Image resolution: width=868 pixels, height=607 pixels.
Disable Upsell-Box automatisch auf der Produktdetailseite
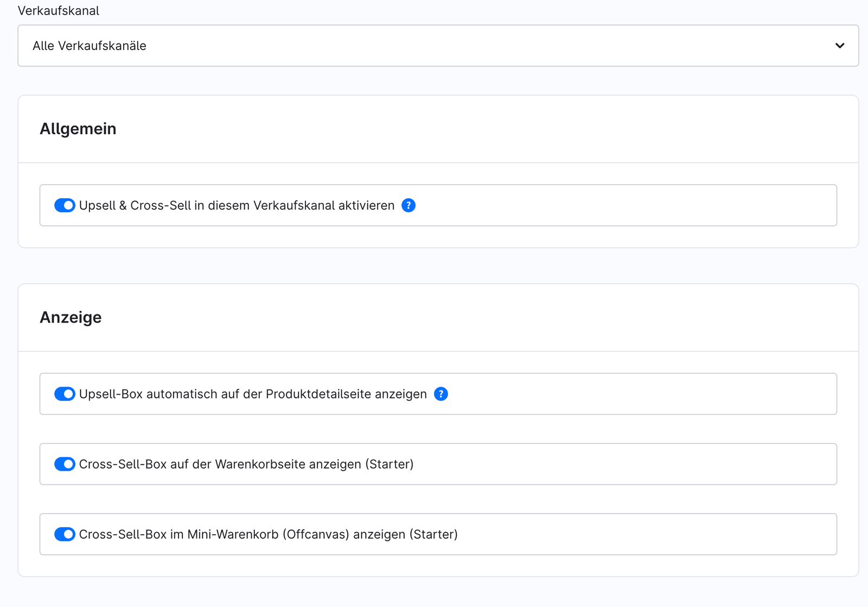click(x=65, y=394)
